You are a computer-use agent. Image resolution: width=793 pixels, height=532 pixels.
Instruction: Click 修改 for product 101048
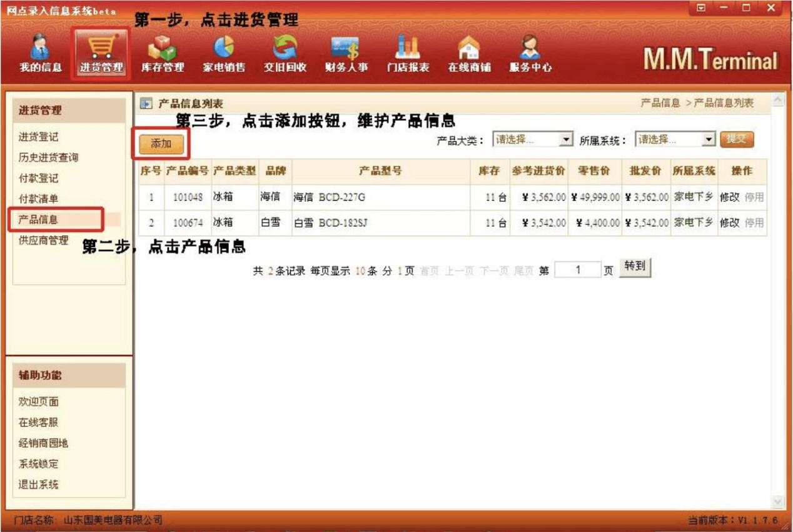[x=729, y=197]
